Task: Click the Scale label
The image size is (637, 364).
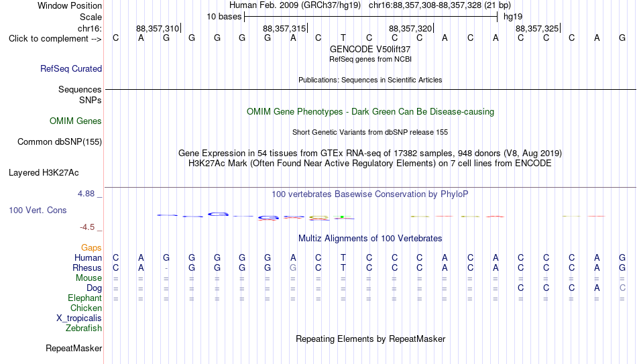Action: click(91, 17)
